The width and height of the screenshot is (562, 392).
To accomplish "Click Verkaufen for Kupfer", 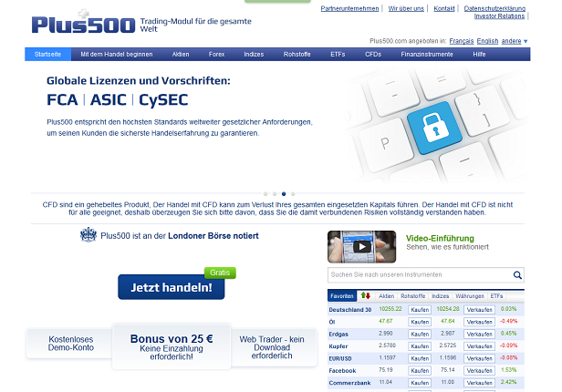I will 479,346.
